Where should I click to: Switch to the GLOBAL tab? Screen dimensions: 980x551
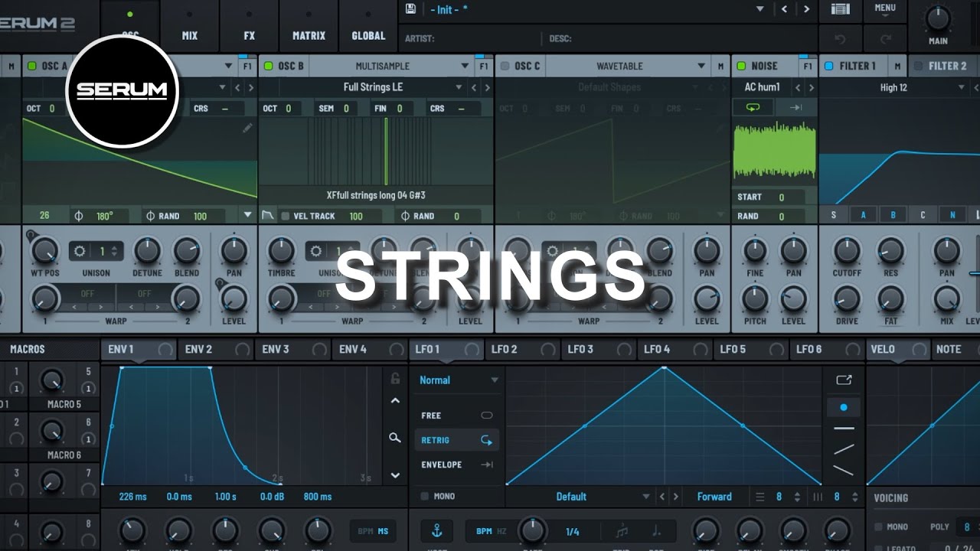(x=369, y=26)
